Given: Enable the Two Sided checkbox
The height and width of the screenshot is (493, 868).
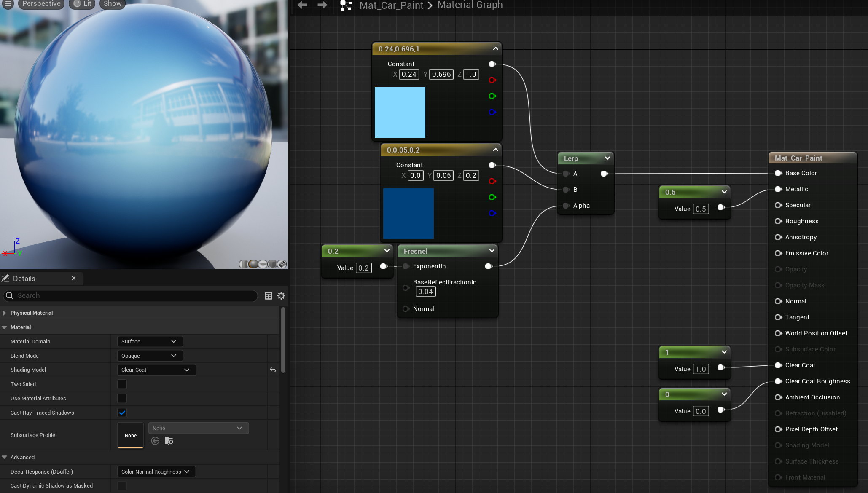Looking at the screenshot, I should (x=122, y=384).
